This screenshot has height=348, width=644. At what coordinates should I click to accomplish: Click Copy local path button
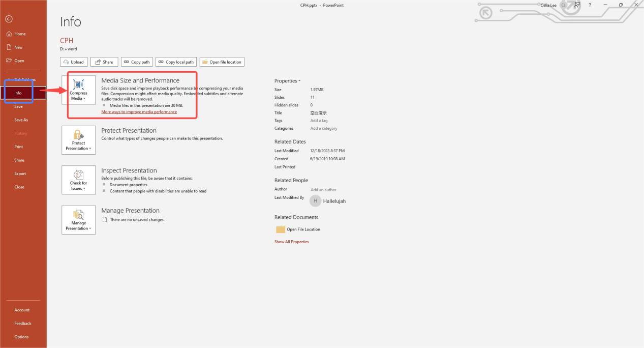click(x=176, y=62)
